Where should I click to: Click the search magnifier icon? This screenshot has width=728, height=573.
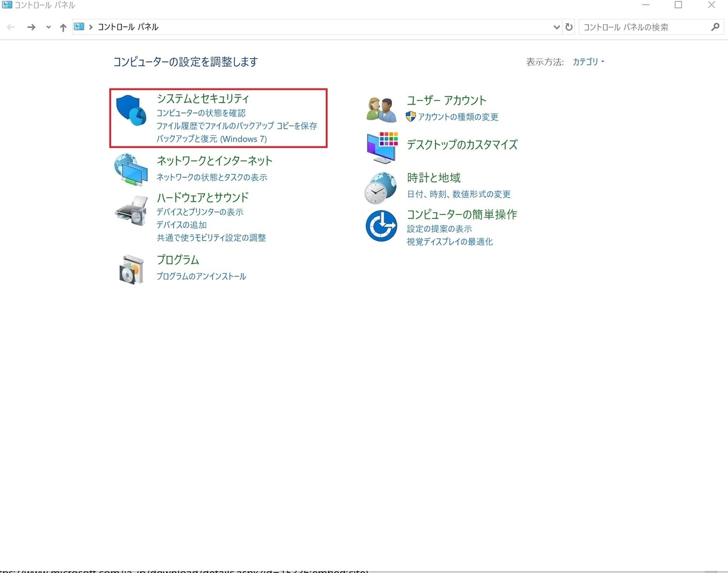click(x=716, y=27)
